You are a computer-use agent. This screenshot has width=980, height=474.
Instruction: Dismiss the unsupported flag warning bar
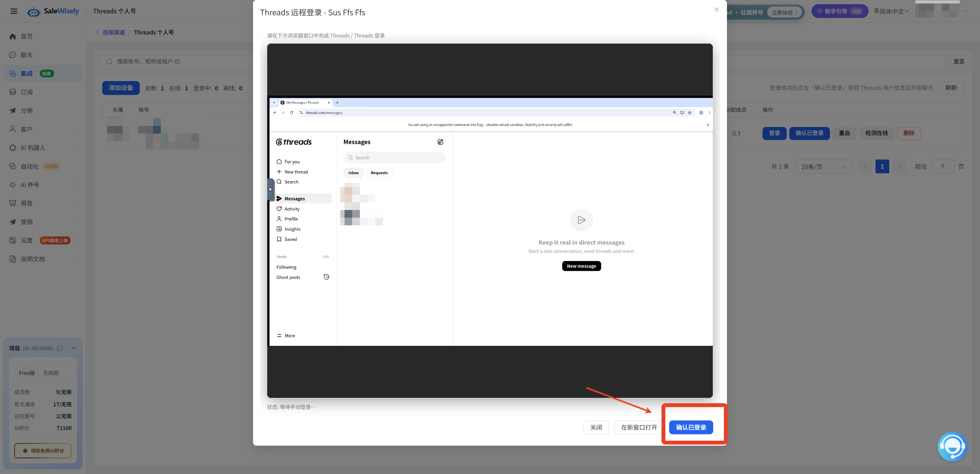pos(708,125)
